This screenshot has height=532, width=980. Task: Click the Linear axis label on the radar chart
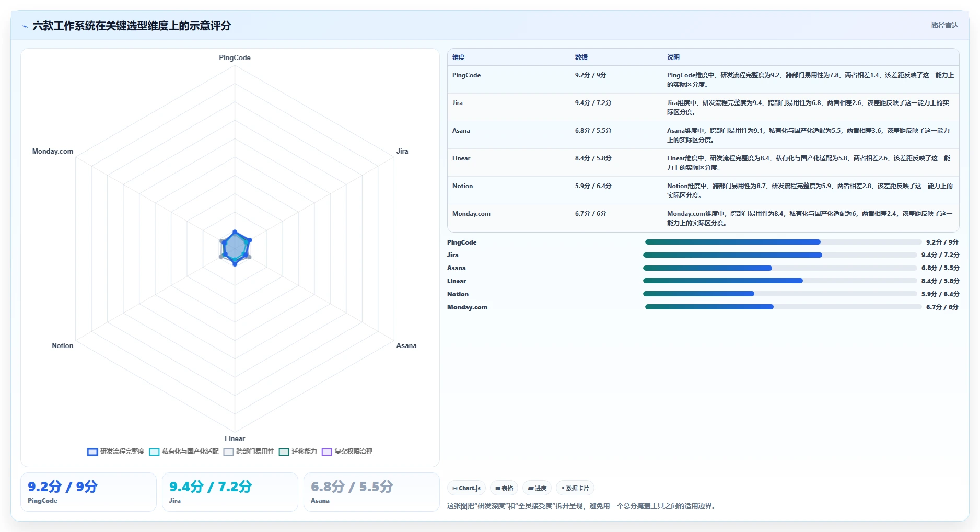235,438
